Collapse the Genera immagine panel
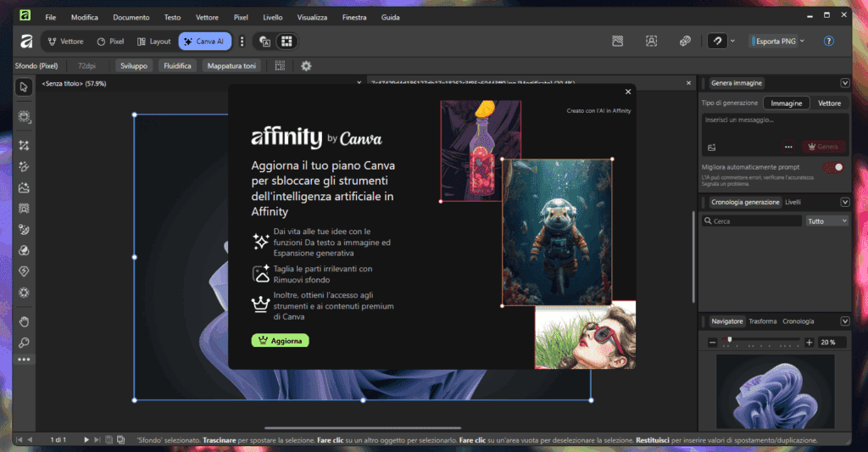 pyautogui.click(x=844, y=83)
